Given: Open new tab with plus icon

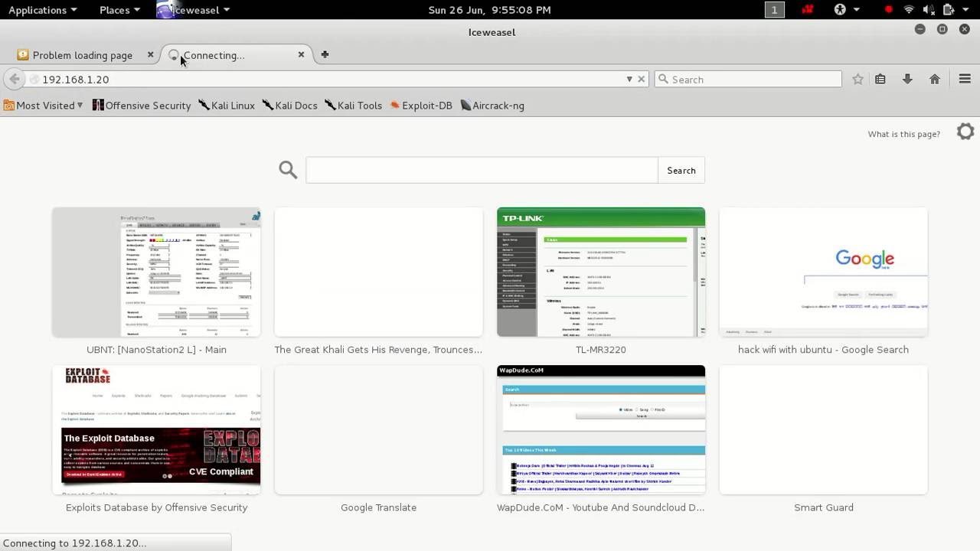Looking at the screenshot, I should [325, 54].
